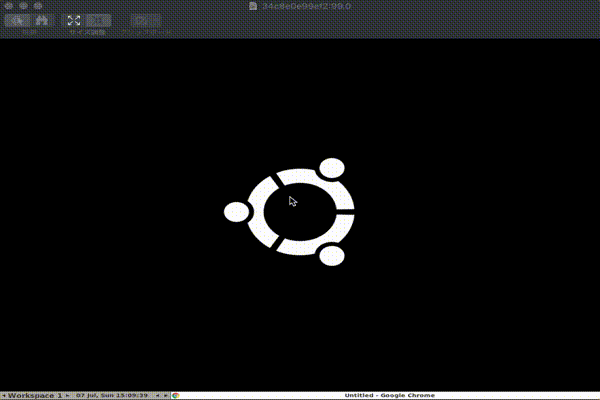Click the Workspace 1 label

coord(34,395)
